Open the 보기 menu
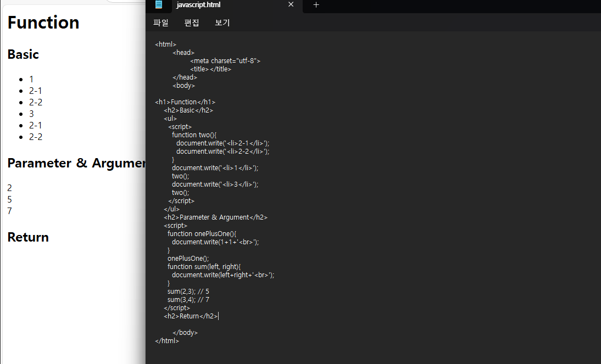This screenshot has width=601, height=364. 222,23
